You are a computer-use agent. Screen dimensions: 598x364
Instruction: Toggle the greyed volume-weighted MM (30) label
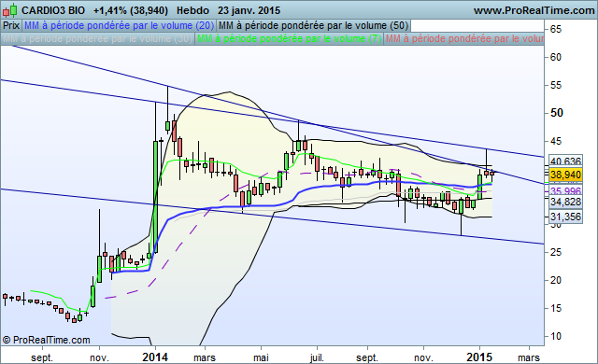[x=97, y=38]
